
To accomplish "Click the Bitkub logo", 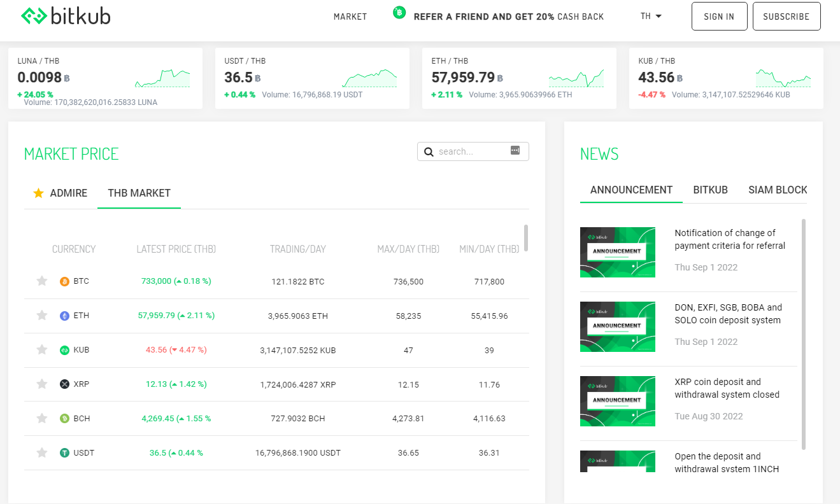I will point(66,16).
